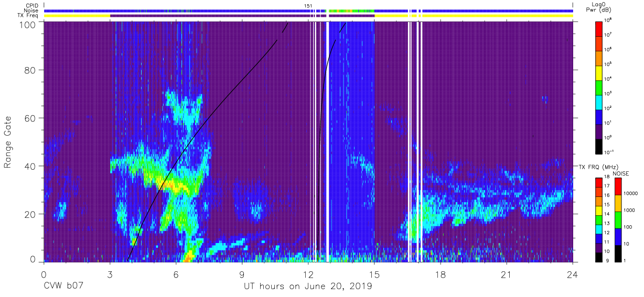Click the x-axis tick label 3
Image resolution: width=644 pixels, height=297 pixels.
coord(110,274)
